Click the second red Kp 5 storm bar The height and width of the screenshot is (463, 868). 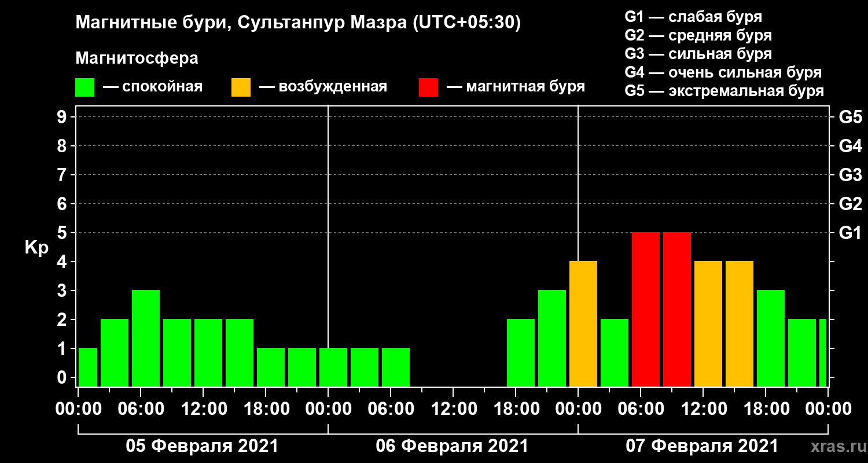pyautogui.click(x=677, y=310)
